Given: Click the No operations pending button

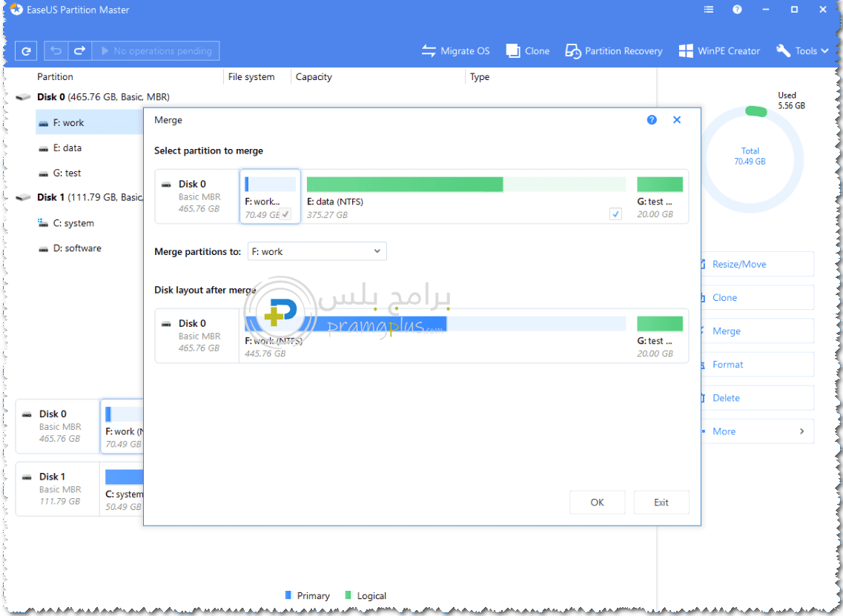Looking at the screenshot, I should click(156, 51).
